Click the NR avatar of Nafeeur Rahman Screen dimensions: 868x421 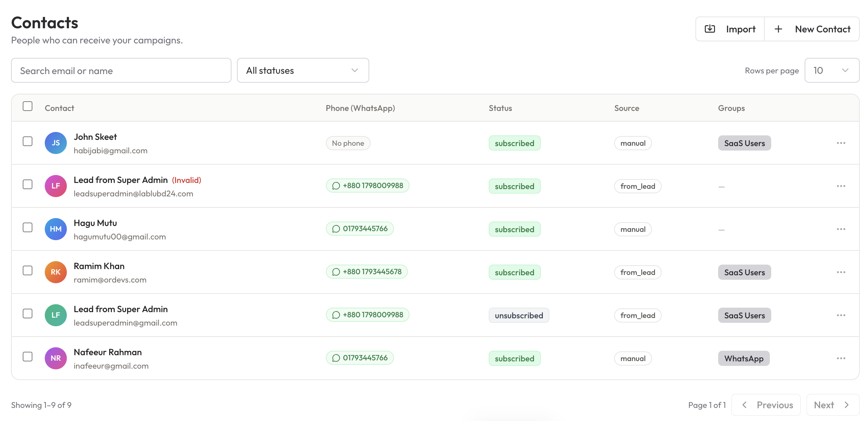pyautogui.click(x=56, y=358)
